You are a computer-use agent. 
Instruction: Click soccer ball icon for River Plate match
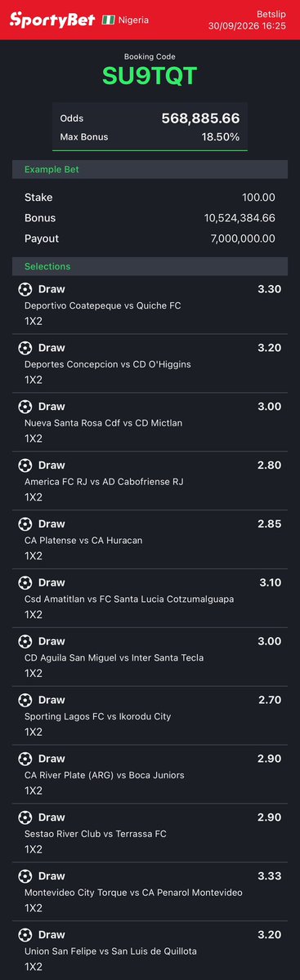(x=25, y=759)
